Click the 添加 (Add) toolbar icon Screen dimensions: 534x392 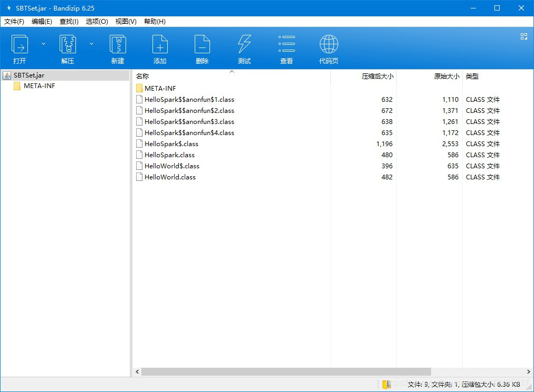point(160,44)
